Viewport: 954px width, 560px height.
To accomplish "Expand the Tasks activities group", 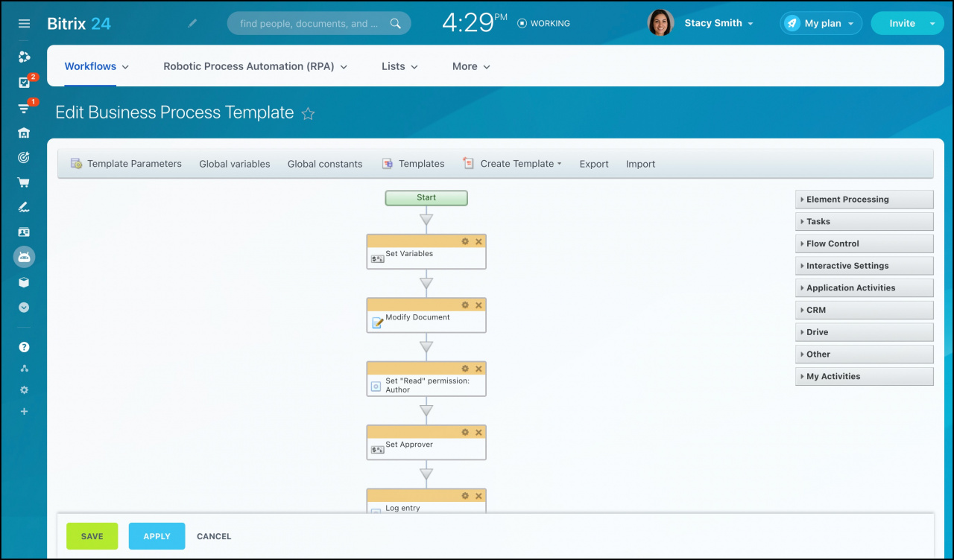I will [865, 222].
